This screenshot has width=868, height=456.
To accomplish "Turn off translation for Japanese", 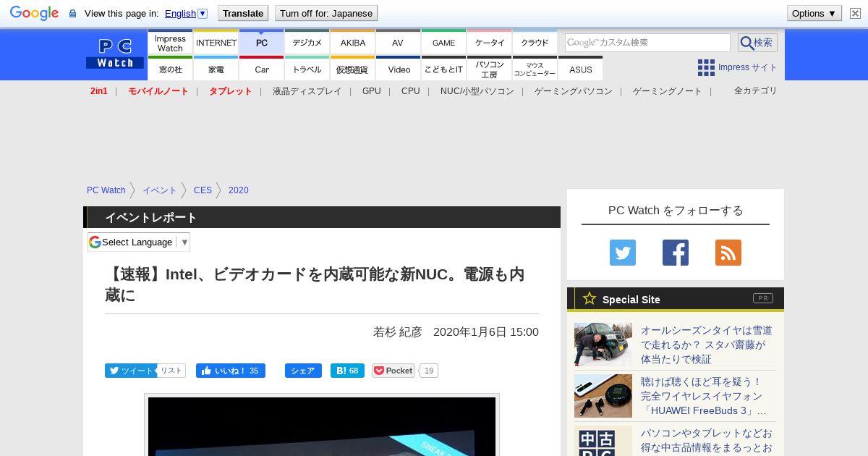I will click(x=326, y=13).
